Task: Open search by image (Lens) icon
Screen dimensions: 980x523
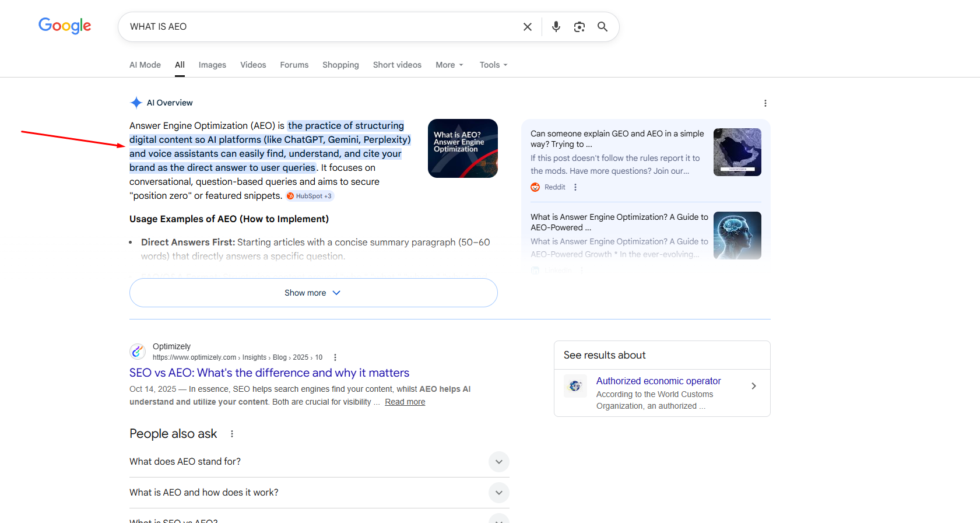Action: (x=579, y=27)
